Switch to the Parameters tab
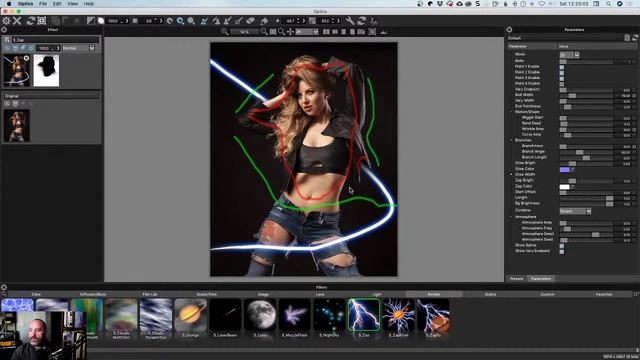Screen dimensions: 640x360 [x=541, y=278]
